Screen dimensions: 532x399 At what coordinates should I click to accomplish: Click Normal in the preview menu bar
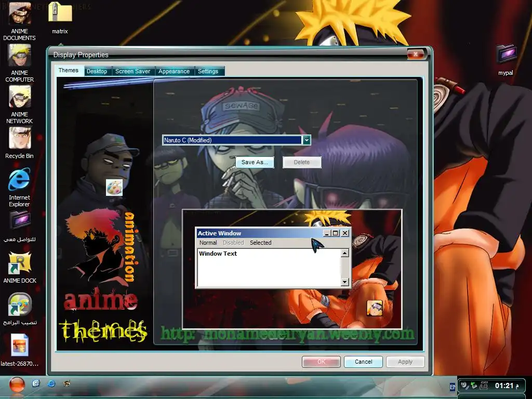(x=208, y=243)
